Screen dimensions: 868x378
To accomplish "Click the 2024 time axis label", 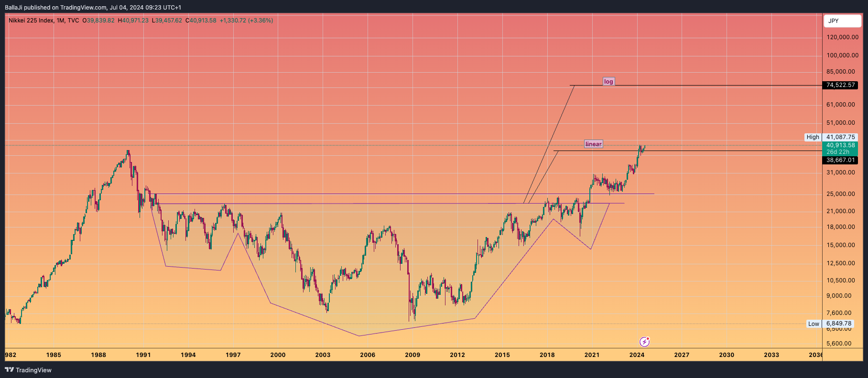I will 637,355.
